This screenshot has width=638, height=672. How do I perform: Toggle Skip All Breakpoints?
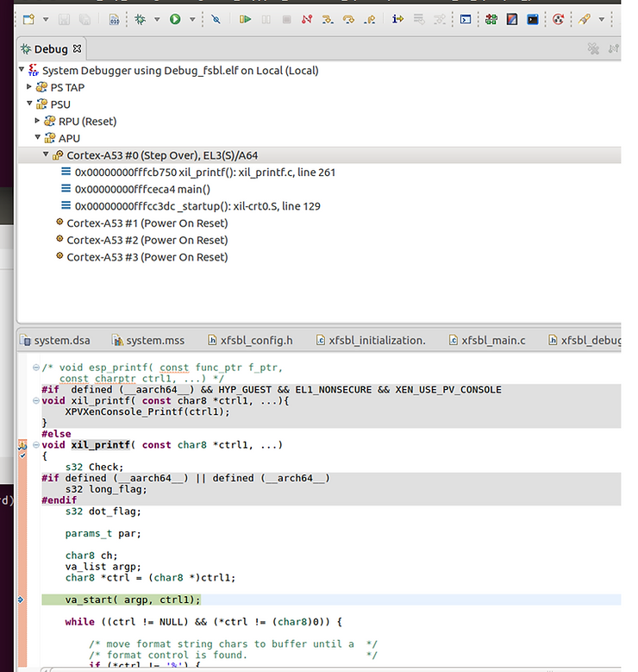[216, 19]
